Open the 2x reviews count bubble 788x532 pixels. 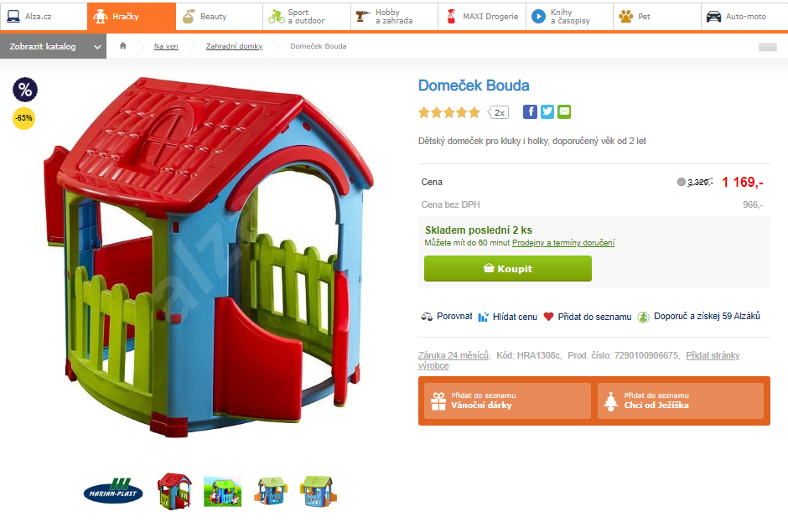tap(499, 112)
